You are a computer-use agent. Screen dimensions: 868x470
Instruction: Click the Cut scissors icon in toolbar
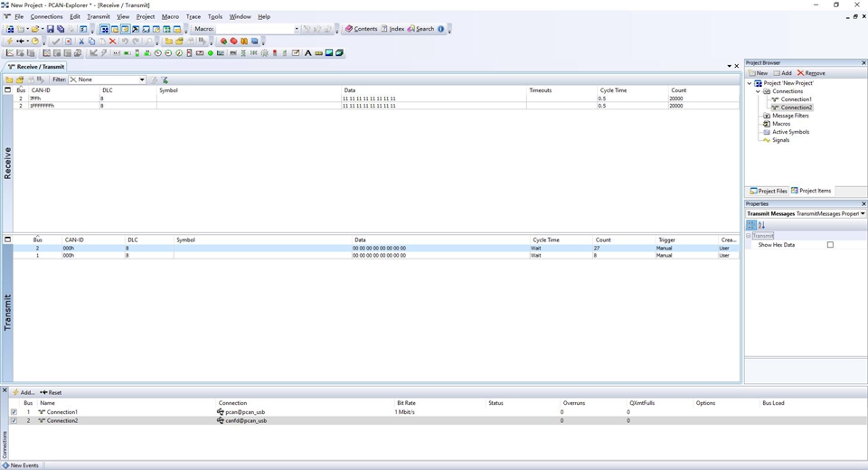pyautogui.click(x=81, y=41)
